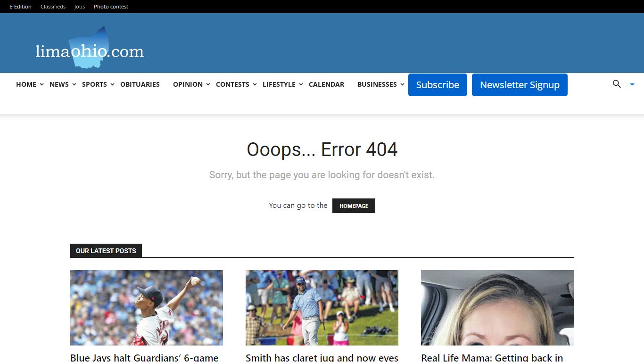Open the golfer article thumbnail

tap(322, 308)
